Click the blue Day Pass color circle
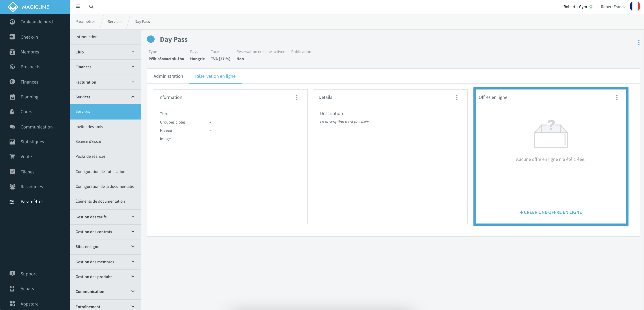The height and width of the screenshot is (310, 644). (x=151, y=39)
